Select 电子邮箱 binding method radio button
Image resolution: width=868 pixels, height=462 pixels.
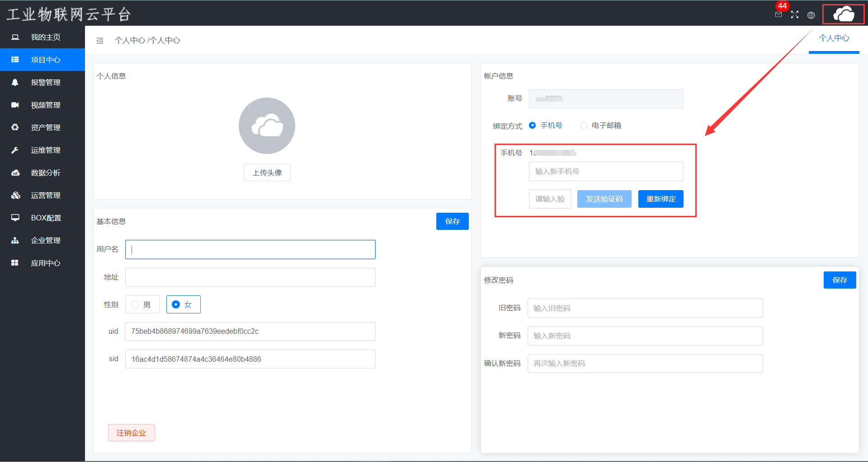point(584,126)
